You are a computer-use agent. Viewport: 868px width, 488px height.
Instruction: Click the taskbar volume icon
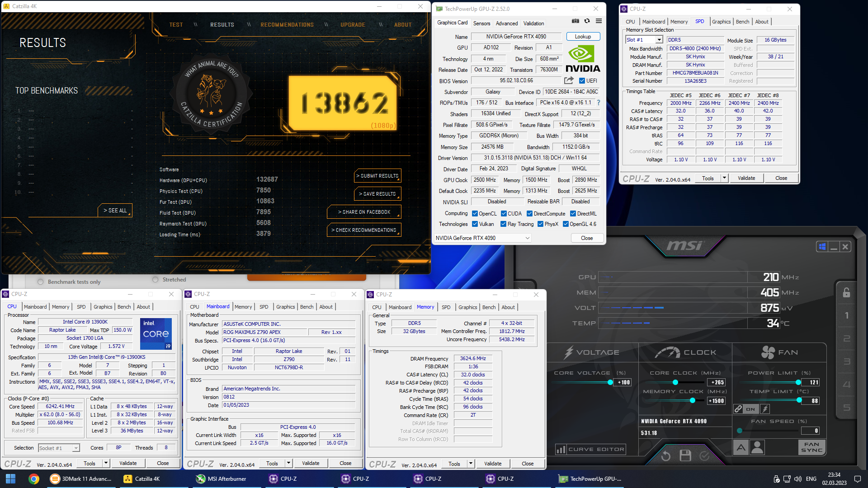[797, 479]
